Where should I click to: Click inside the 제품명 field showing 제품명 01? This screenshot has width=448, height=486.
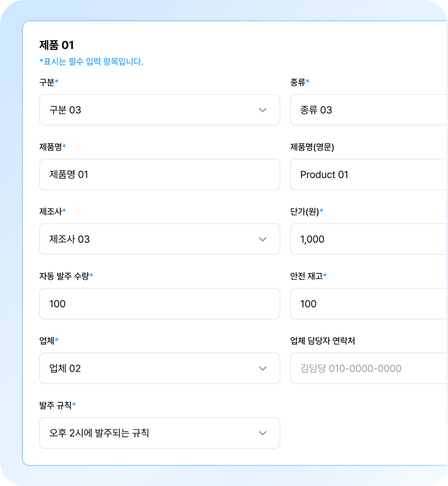[160, 174]
